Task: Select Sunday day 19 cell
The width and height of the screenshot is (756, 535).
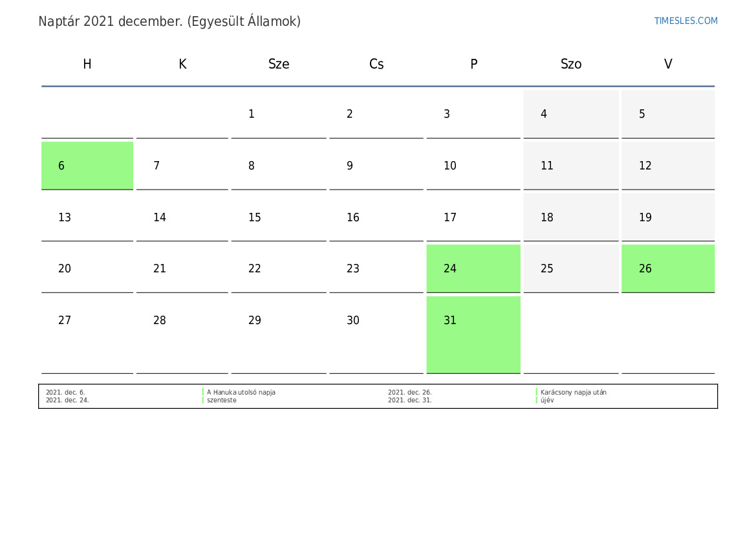Action: [668, 217]
